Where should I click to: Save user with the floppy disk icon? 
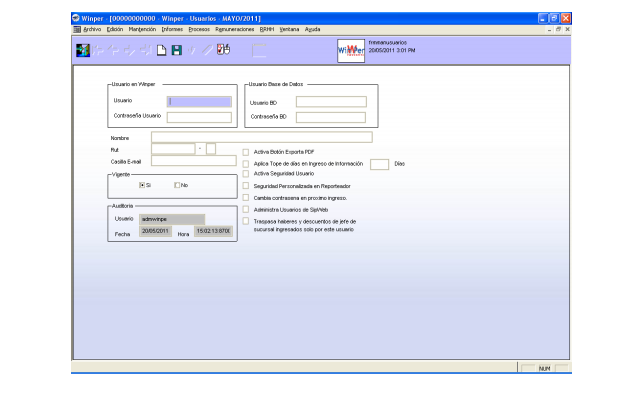pyautogui.click(x=177, y=50)
